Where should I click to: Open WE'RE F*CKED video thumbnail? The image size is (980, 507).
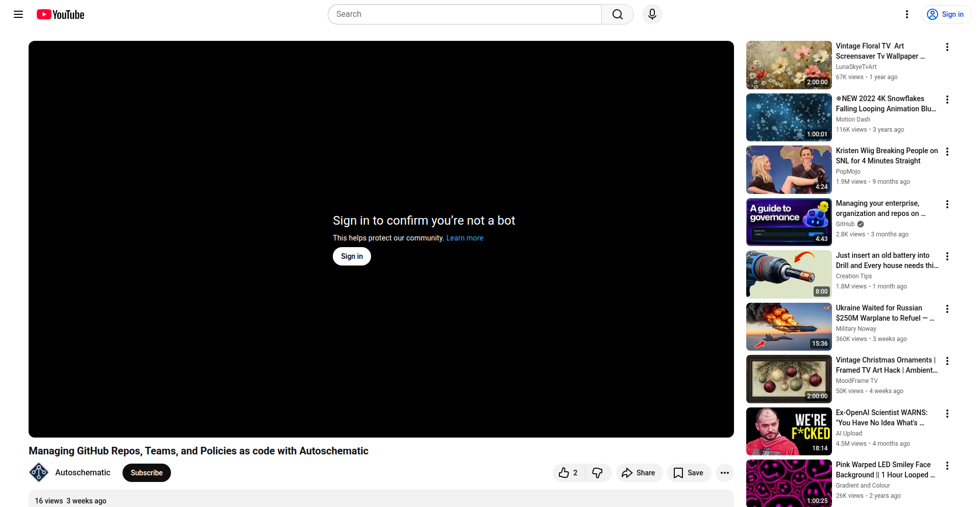[789, 431]
